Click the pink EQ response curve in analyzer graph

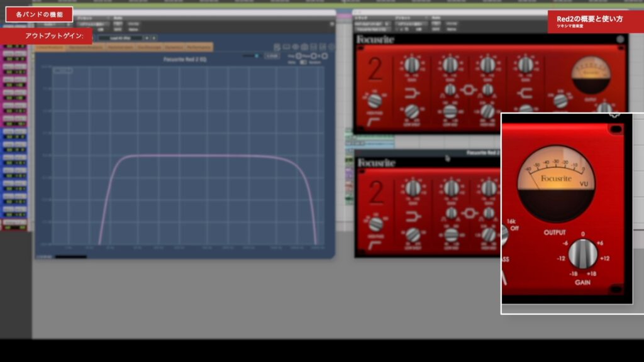tap(208, 156)
